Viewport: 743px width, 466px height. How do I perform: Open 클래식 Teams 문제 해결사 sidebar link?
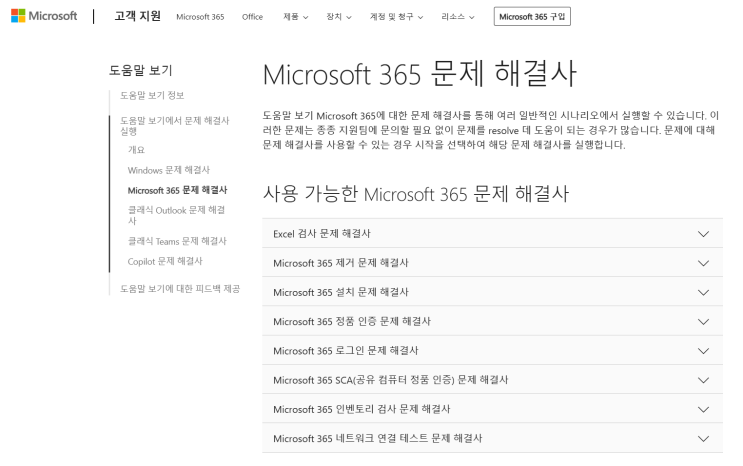177,241
